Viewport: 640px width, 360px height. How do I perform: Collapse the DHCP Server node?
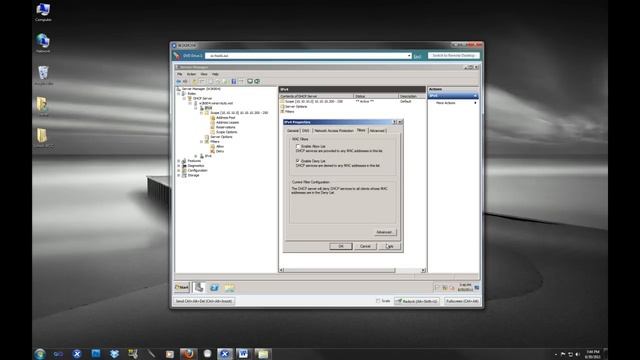tap(184, 98)
